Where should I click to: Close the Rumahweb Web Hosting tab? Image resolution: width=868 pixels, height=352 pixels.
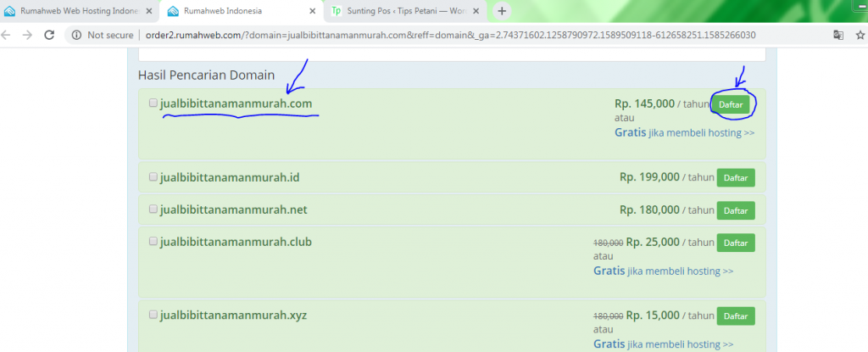149,10
